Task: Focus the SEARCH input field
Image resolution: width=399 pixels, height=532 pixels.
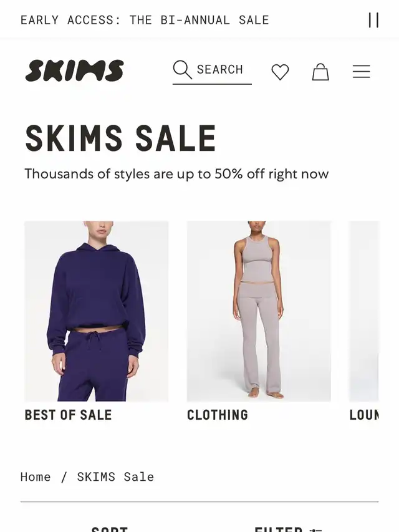Action: pyautogui.click(x=212, y=70)
